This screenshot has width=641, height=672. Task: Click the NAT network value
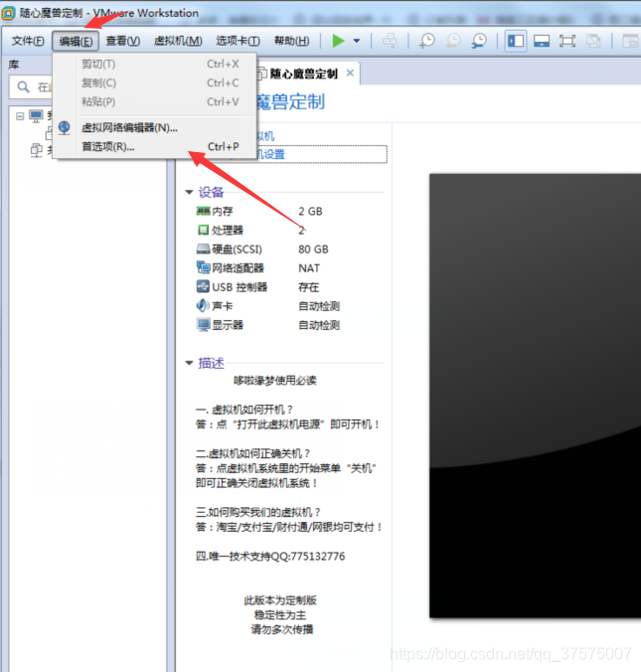[x=309, y=267]
